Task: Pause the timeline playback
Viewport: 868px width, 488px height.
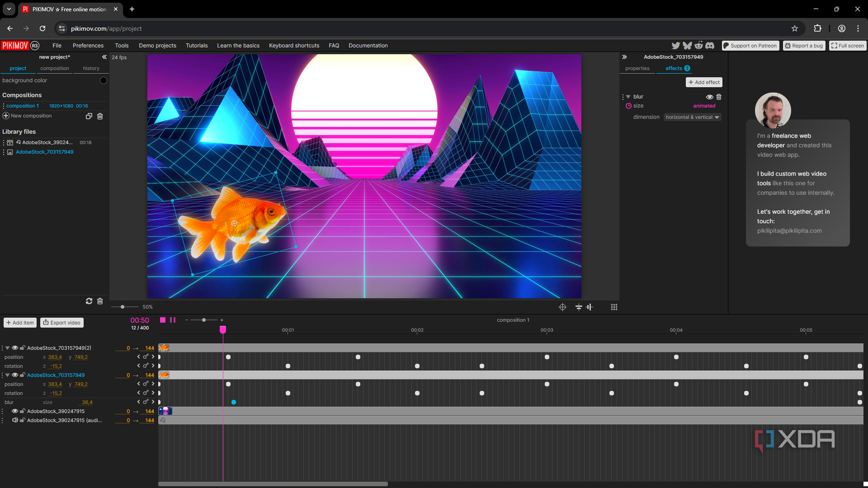Action: pos(173,320)
